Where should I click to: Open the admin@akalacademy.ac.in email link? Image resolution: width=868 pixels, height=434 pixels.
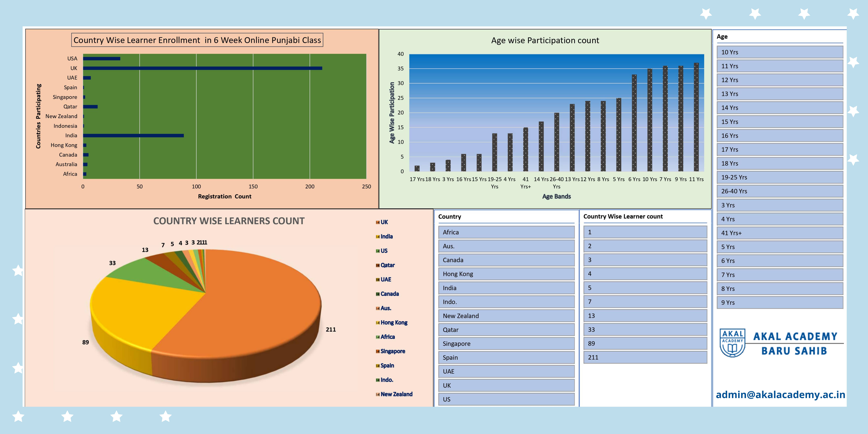[x=780, y=395]
